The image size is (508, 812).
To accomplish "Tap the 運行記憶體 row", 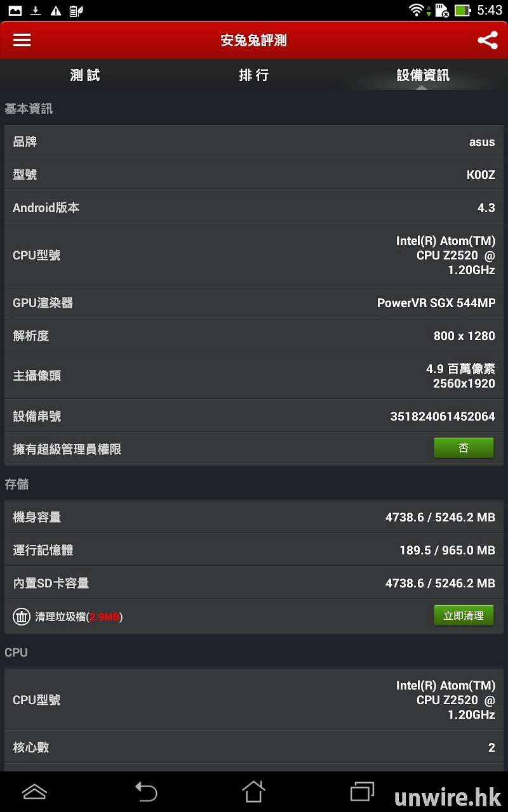I will pos(254,550).
